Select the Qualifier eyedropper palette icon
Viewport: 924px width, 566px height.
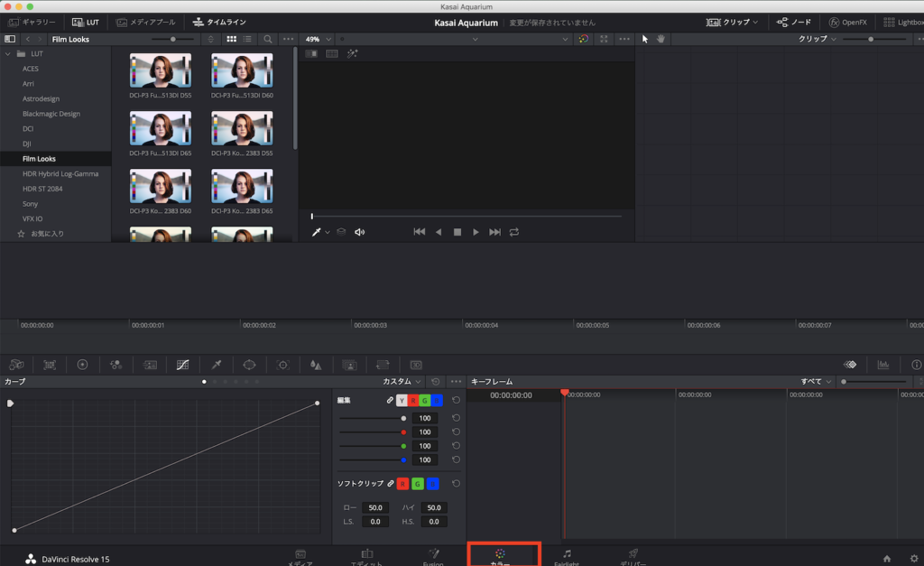(x=216, y=365)
